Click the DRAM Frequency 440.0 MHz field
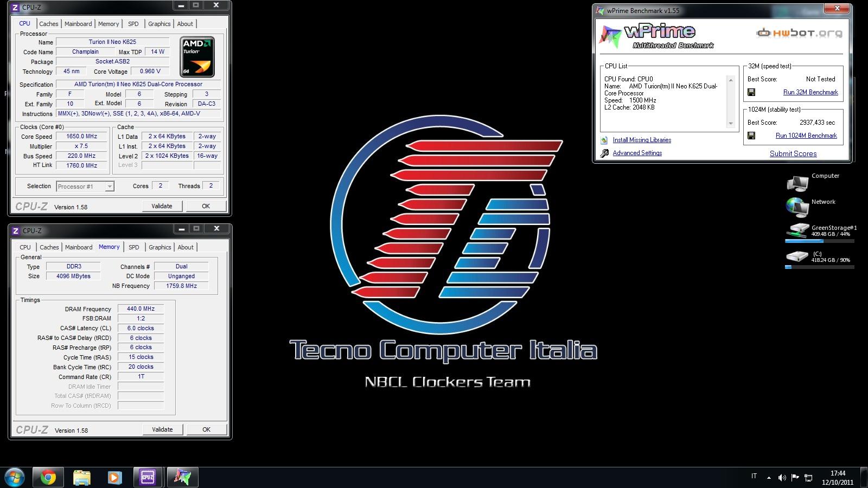868x488 pixels. tap(141, 309)
